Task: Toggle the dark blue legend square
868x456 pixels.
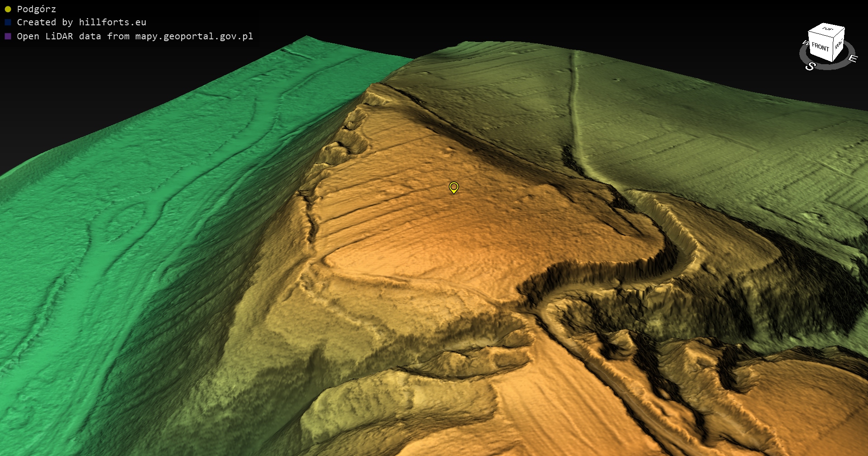Action: tap(8, 22)
